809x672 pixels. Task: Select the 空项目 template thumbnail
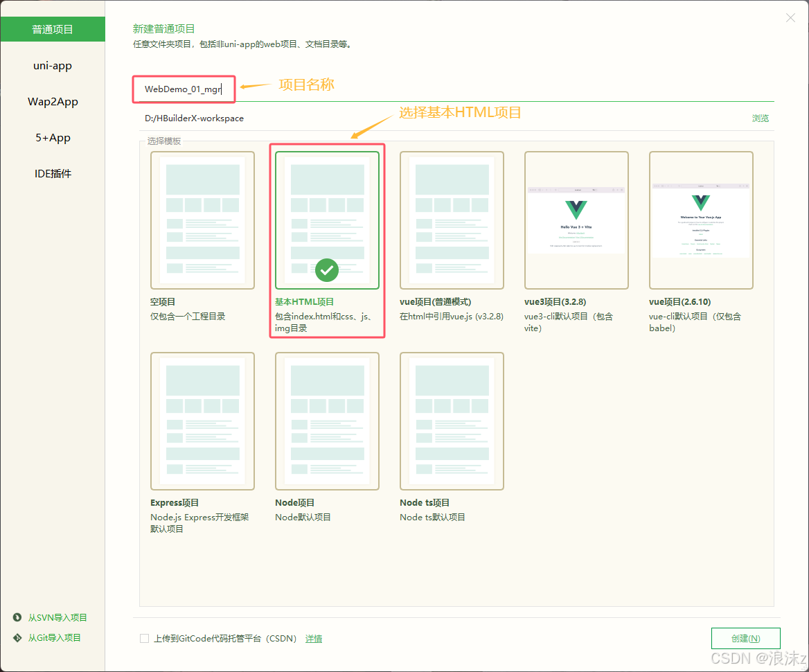tap(202, 220)
